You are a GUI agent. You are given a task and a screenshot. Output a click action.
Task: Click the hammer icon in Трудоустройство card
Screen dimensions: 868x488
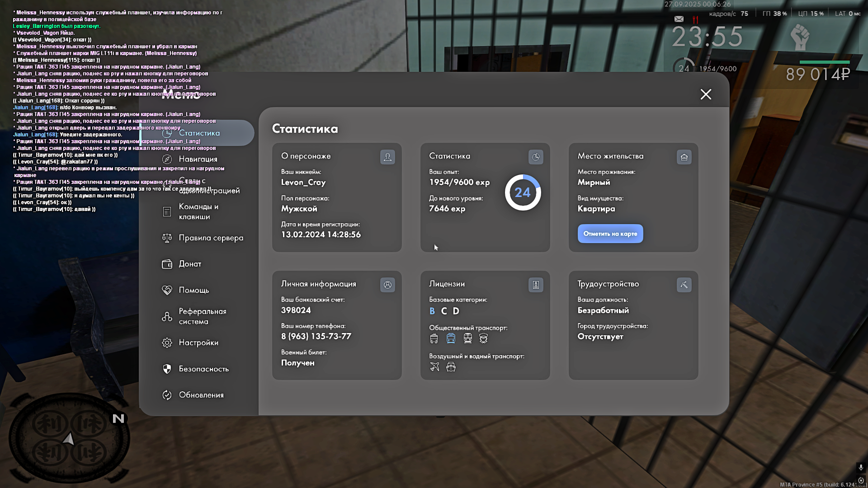click(x=684, y=285)
